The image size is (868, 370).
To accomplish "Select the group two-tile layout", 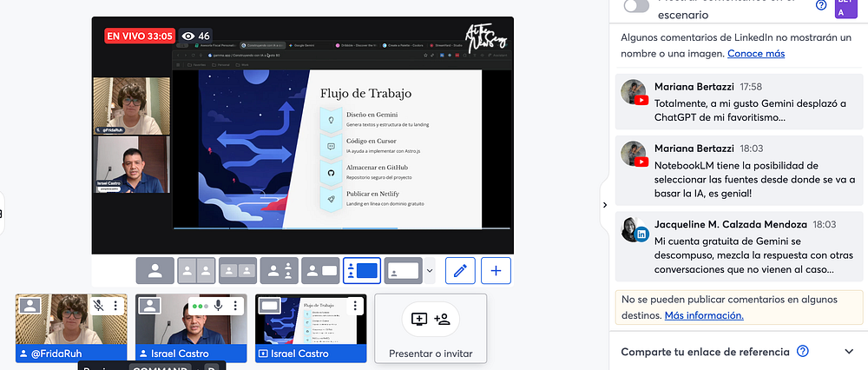I will click(x=238, y=271).
